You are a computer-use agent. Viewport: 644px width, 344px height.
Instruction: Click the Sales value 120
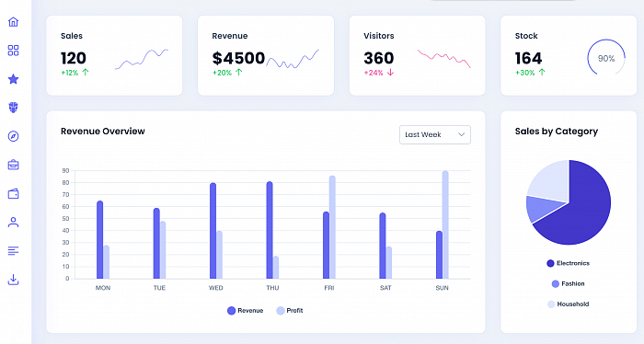pyautogui.click(x=74, y=58)
